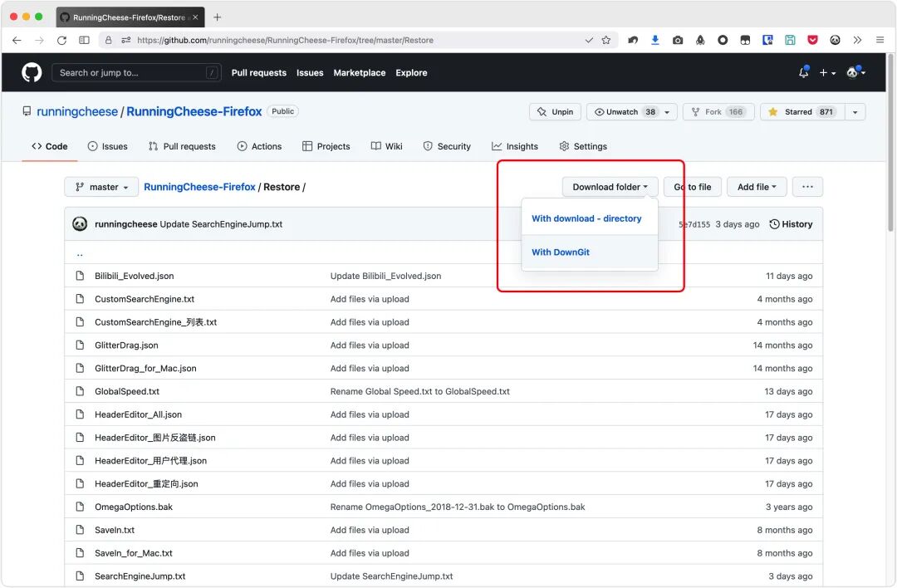Open the Insights tab

click(515, 146)
